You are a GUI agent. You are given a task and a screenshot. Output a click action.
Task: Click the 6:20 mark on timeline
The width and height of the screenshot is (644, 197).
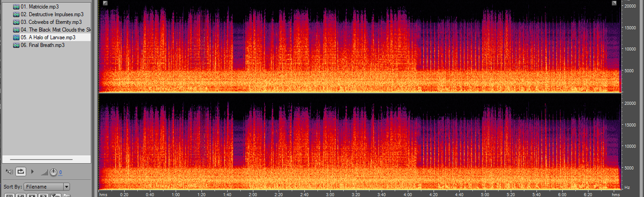coord(588,194)
